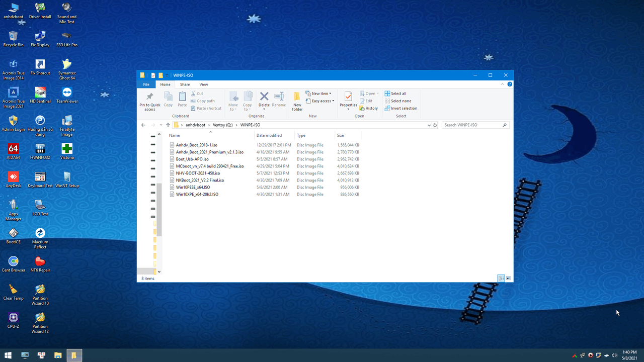
Task: Open the Easy access dropdown
Action: [320, 101]
